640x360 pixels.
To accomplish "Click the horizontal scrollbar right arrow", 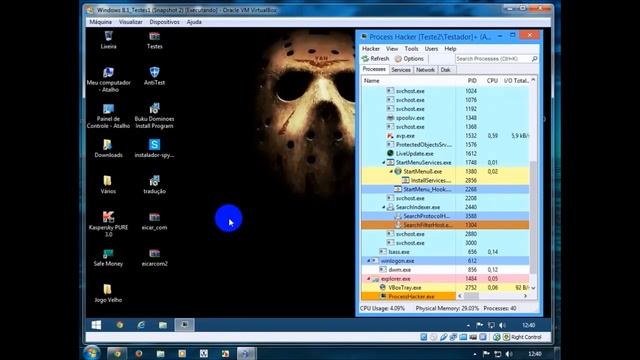I will tap(525, 296).
